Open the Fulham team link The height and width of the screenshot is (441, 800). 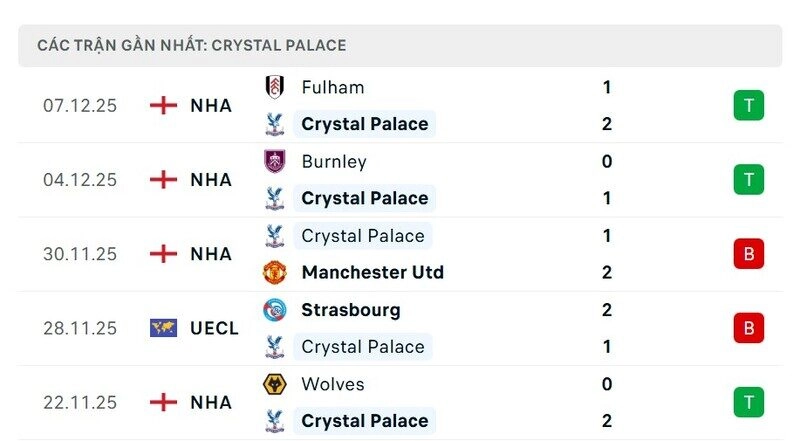[x=333, y=87]
